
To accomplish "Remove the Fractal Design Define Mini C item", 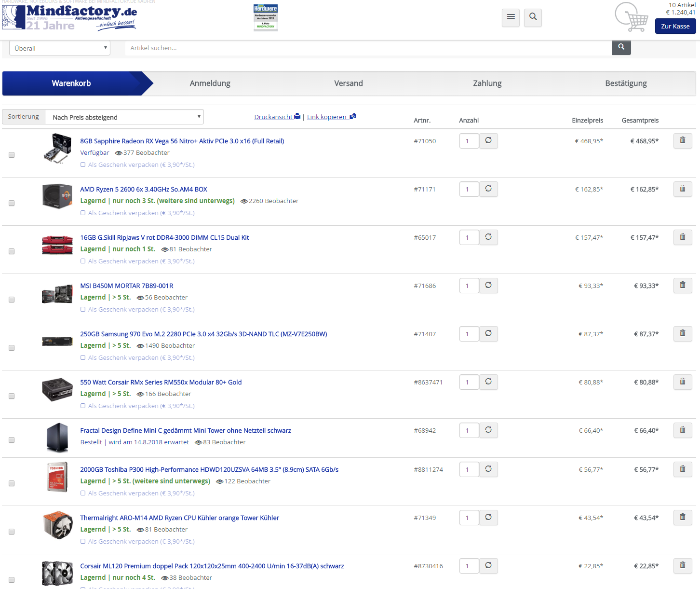I will [x=683, y=430].
